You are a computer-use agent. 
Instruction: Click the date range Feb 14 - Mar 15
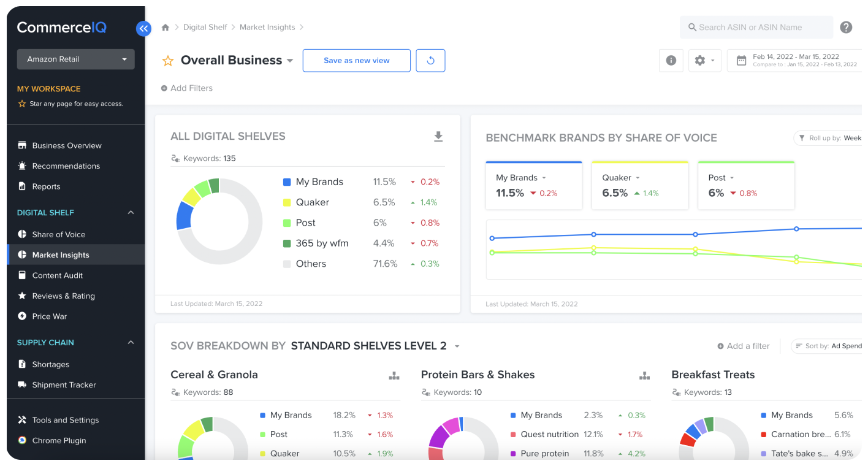coord(796,56)
